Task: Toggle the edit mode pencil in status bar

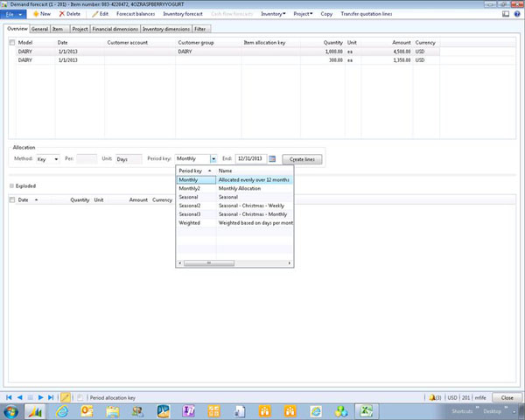Action: (66, 397)
